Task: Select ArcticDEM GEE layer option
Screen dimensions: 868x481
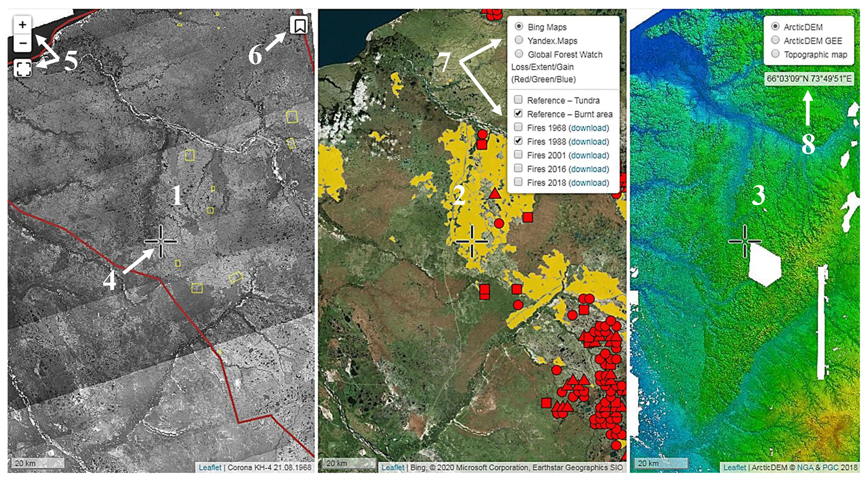Action: (x=775, y=40)
